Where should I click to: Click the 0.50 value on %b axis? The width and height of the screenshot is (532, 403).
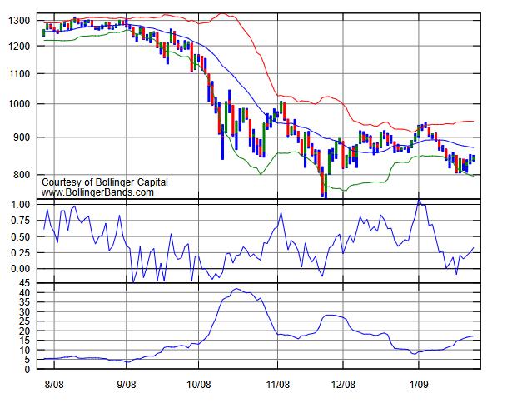point(21,237)
